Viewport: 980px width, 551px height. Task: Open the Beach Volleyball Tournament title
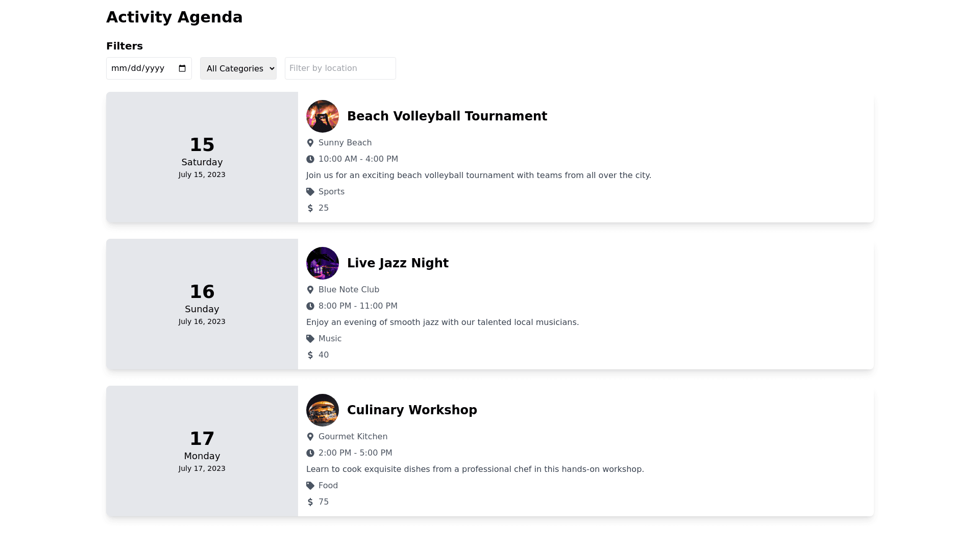coord(447,116)
